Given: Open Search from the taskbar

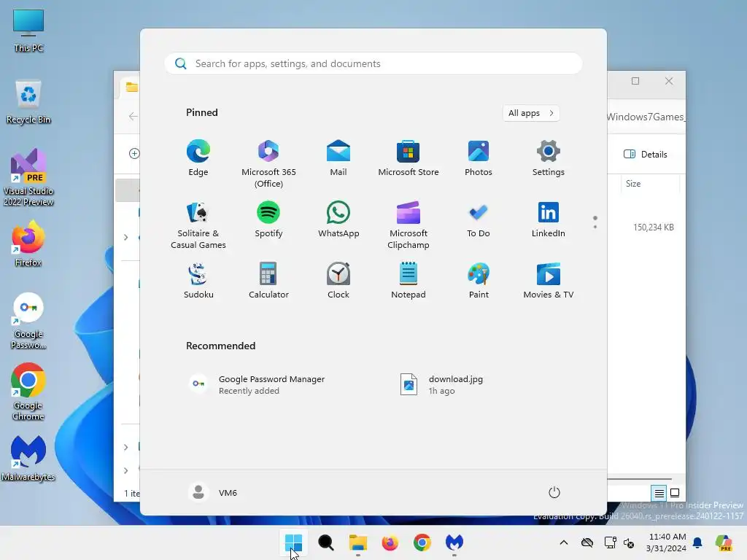Looking at the screenshot, I should 326,542.
